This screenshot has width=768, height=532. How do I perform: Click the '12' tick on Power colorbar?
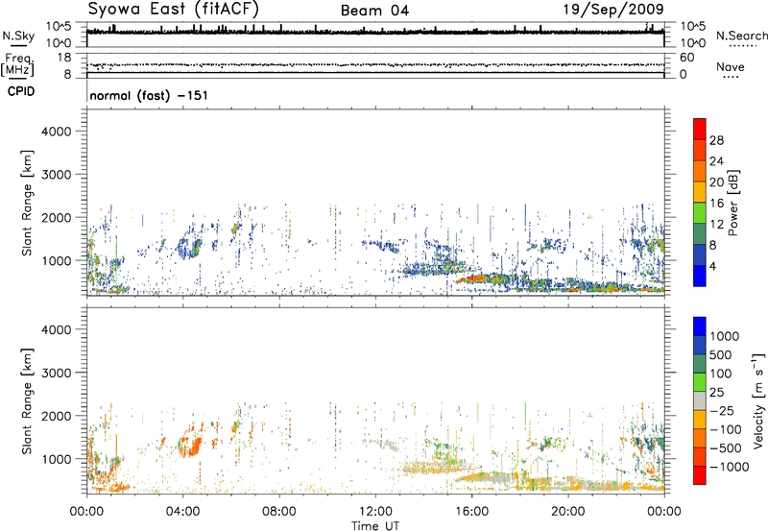pyautogui.click(x=716, y=225)
